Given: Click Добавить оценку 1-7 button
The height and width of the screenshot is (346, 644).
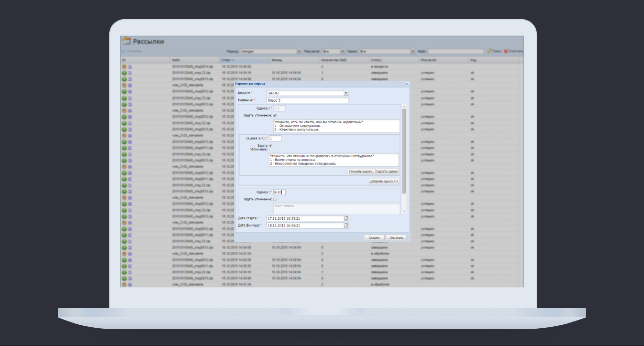Looking at the screenshot, I should [x=384, y=181].
